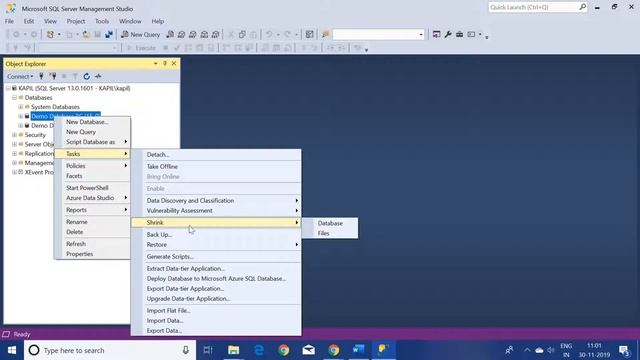Open File Explorer from the taskbar

click(233, 350)
